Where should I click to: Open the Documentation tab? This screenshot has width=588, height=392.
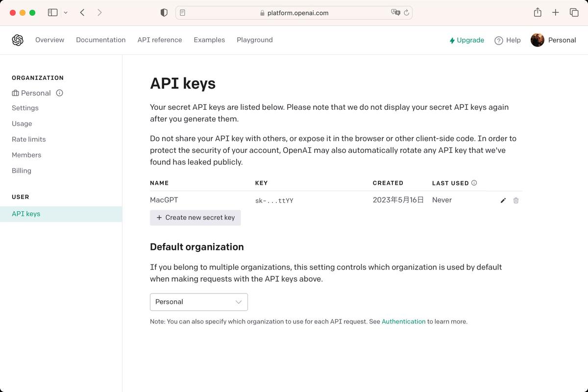[x=100, y=40]
